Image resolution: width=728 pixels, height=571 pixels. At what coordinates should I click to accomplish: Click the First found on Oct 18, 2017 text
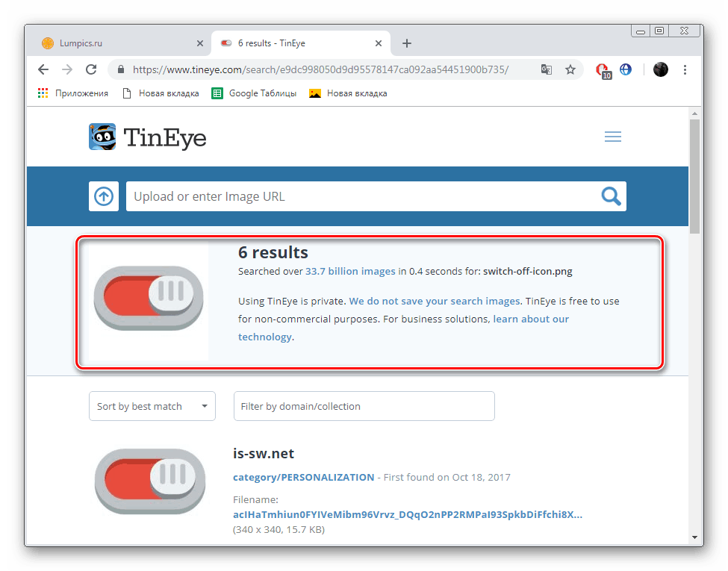pyautogui.click(x=447, y=477)
